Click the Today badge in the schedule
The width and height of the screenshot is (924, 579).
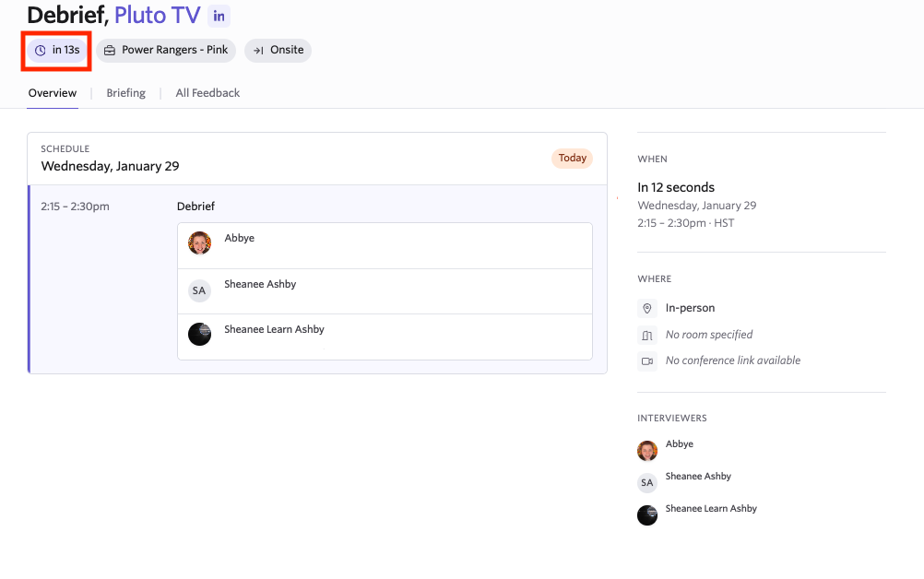pyautogui.click(x=572, y=158)
